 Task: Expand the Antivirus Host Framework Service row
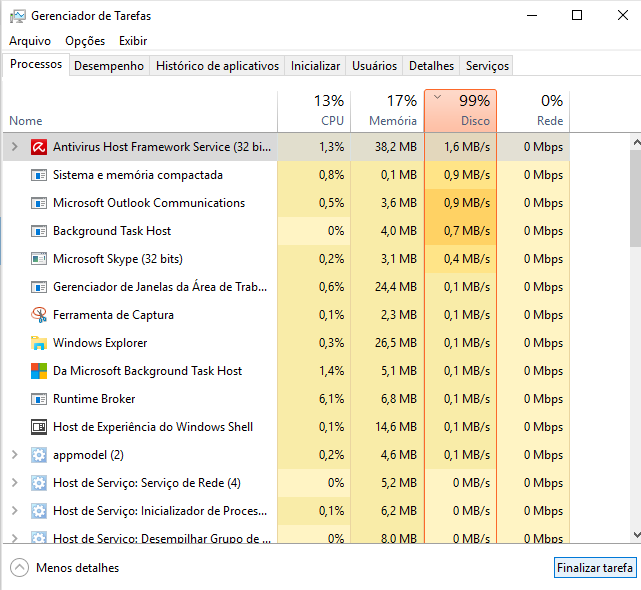(14, 146)
